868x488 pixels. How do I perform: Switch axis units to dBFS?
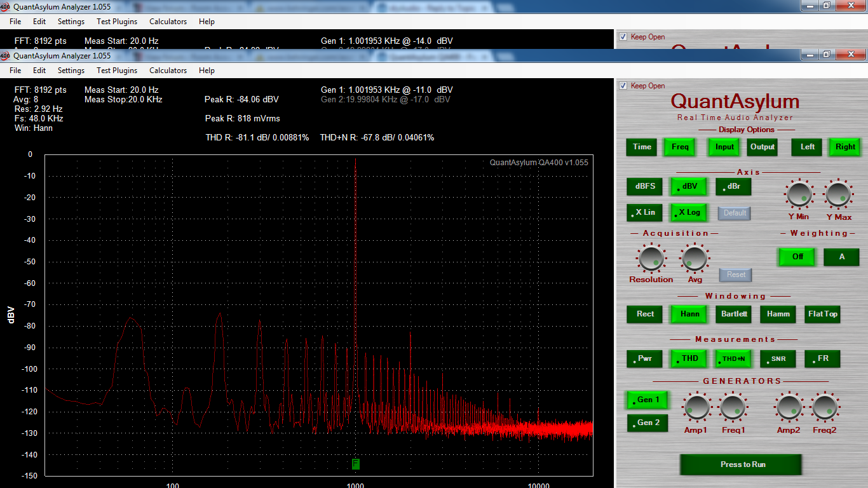coord(645,187)
